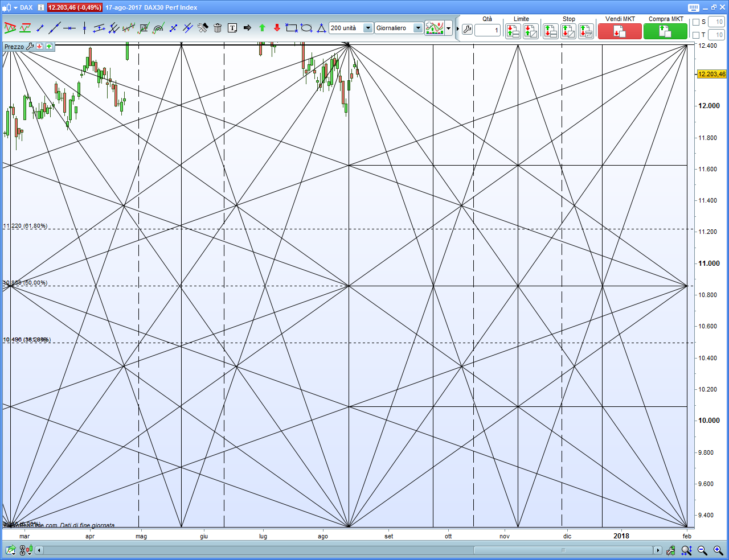Open the 200 unità dropdown arrow
The image size is (729, 560).
tap(368, 28)
